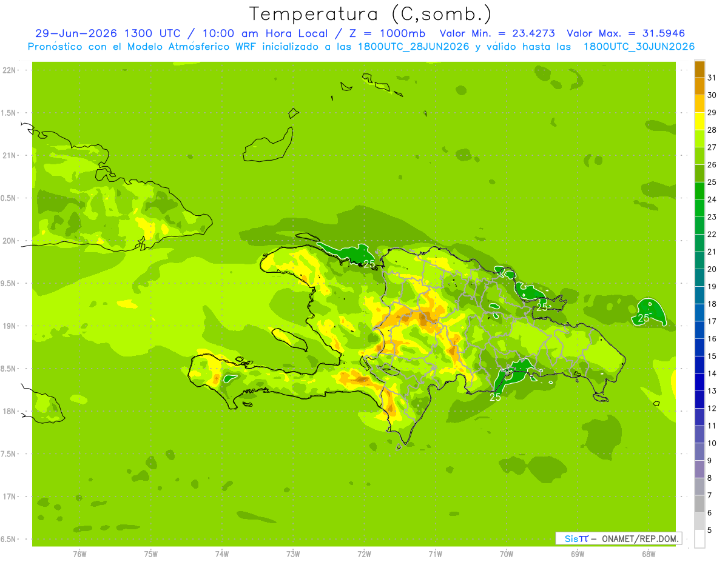Click the '1800UTC_30JUN2026' valid-until time
The width and height of the screenshot is (728, 562).
tap(639, 46)
